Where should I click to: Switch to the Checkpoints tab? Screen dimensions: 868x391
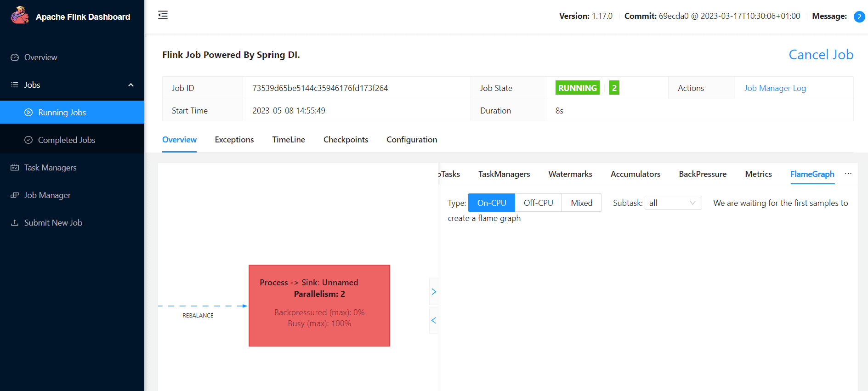click(x=346, y=140)
